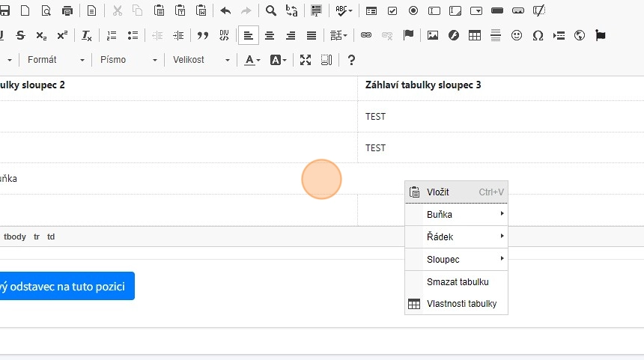This screenshot has width=644, height=360.
Task: Click the Find magnifier icon
Action: [271, 10]
